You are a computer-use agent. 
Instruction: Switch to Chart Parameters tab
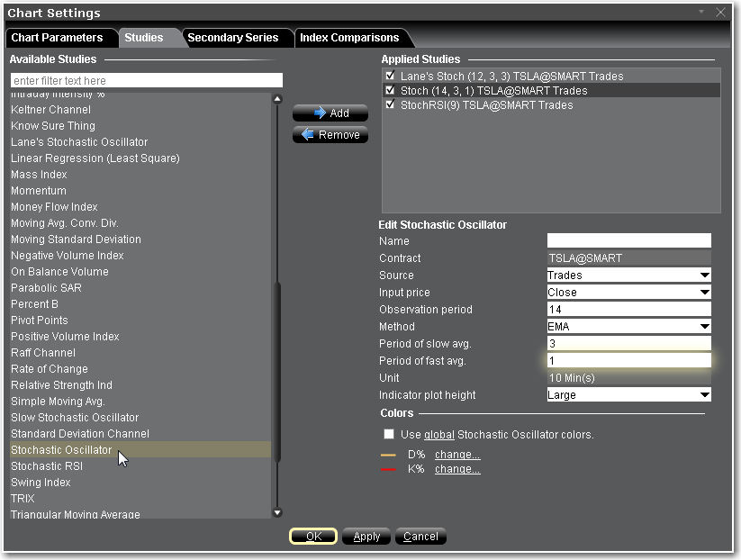[x=57, y=38]
